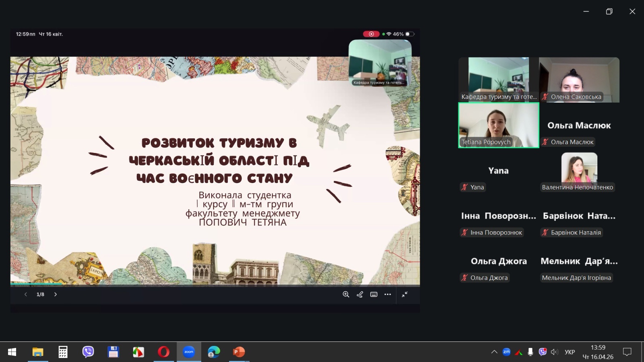The height and width of the screenshot is (362, 644).
Task: Go to the previous slide arrow
Action: point(26,294)
